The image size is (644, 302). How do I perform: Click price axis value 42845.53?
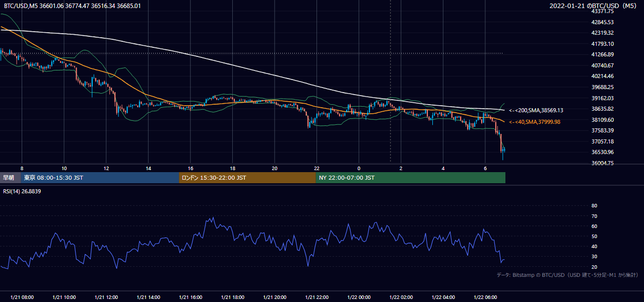[603, 22]
